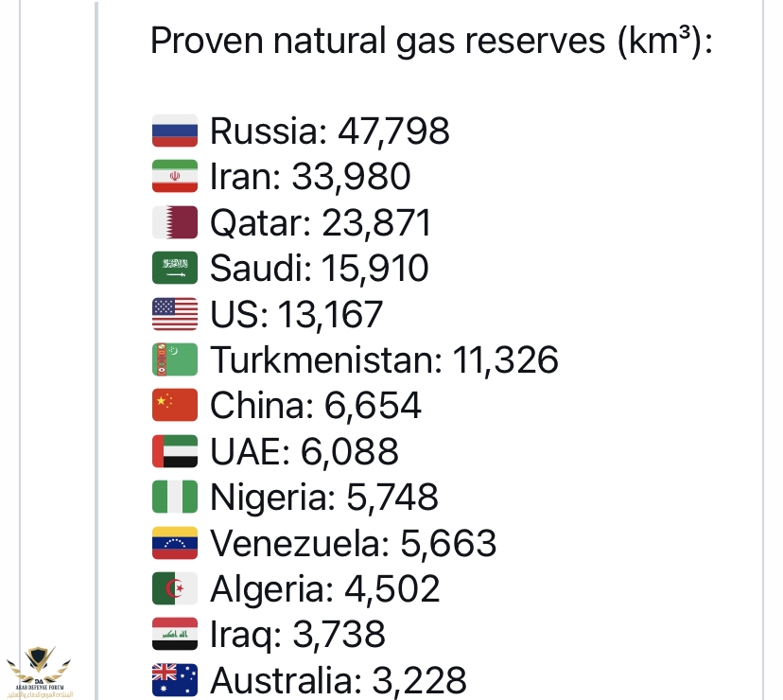783x700 pixels.
Task: Click the Nigeria flag icon
Action: tap(175, 497)
